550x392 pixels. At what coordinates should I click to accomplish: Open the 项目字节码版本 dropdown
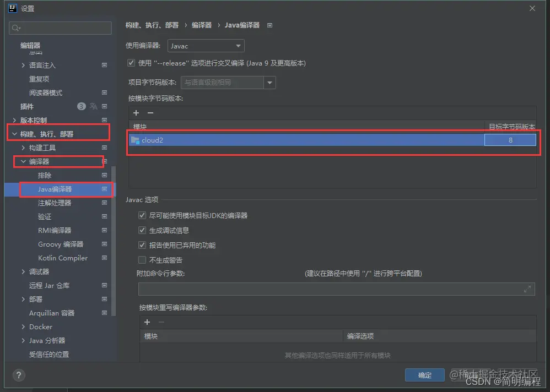[269, 81]
